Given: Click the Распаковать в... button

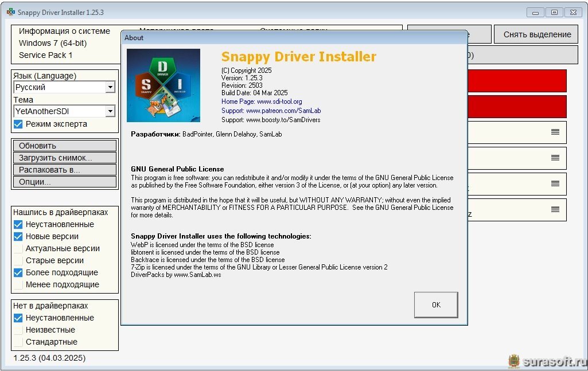Looking at the screenshot, I should 65,170.
